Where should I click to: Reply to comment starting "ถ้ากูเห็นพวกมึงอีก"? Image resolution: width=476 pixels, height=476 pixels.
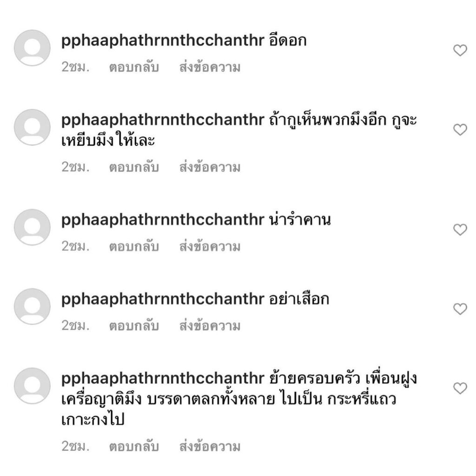tap(134, 167)
